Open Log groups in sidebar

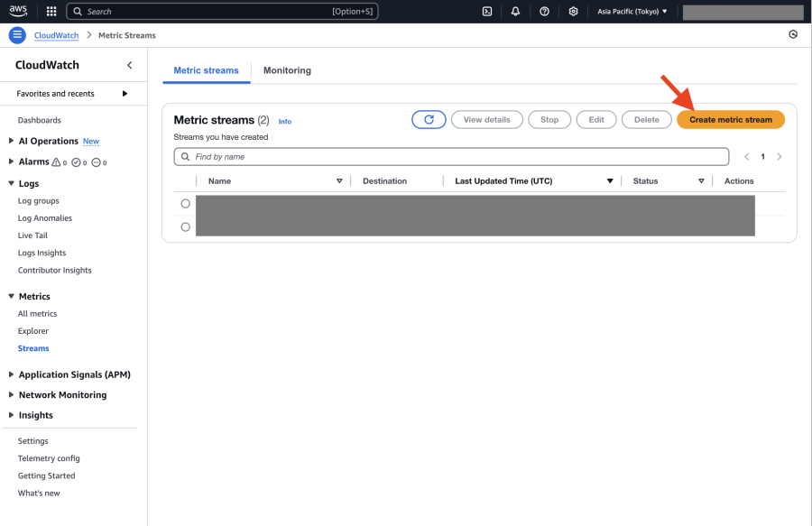coord(38,201)
